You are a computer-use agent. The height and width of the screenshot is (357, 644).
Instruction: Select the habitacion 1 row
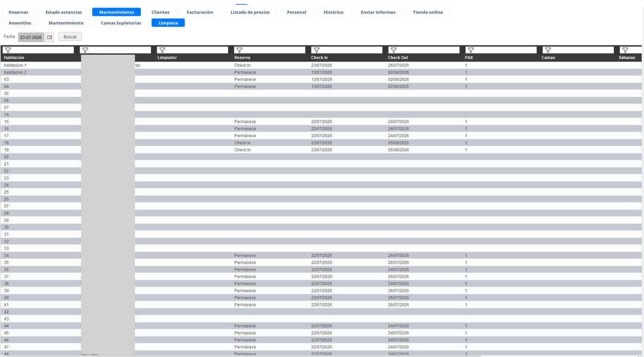(x=322, y=65)
